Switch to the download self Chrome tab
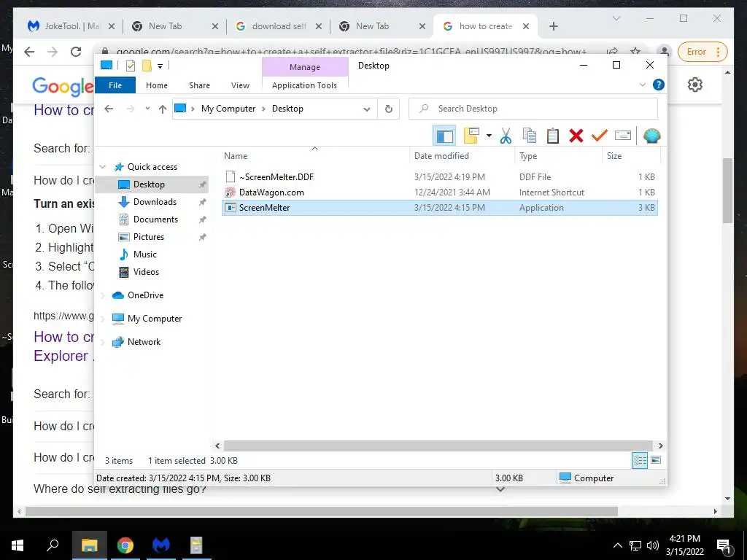Image resolution: width=747 pixels, height=560 pixels. point(279,26)
